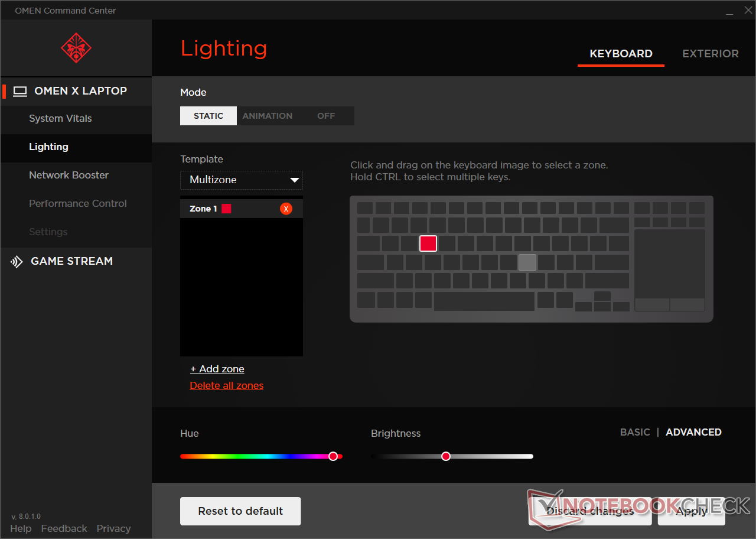Click the right touchpad button on the keyboard image
The width and height of the screenshot is (756, 539).
coord(687,304)
